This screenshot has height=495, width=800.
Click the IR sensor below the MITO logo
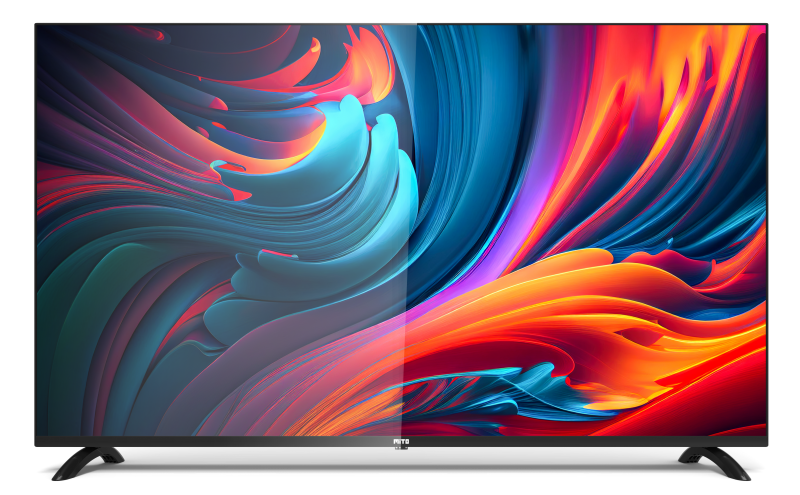(400, 449)
